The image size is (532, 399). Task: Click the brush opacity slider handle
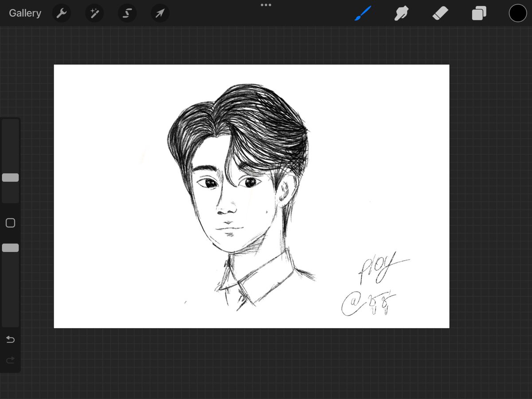[10, 248]
